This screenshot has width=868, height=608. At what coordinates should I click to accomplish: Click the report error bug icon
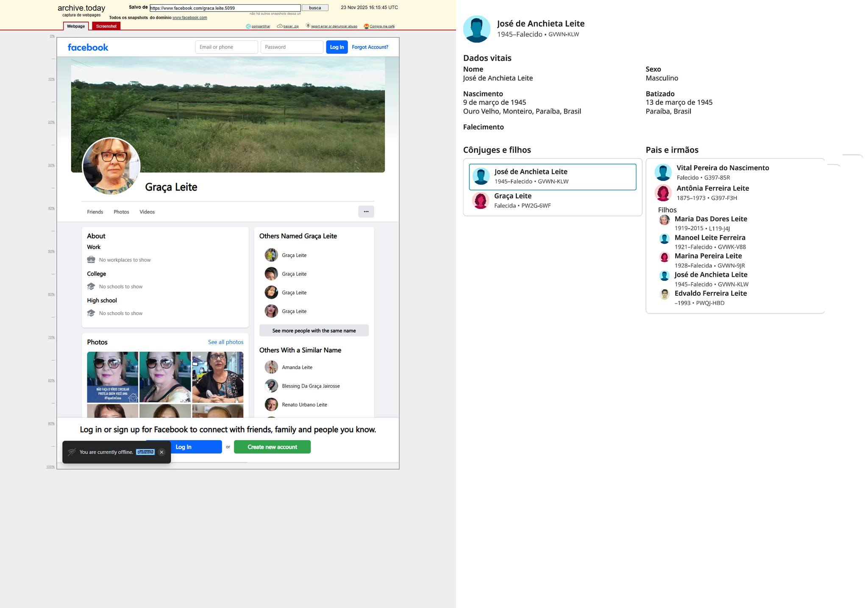coord(308,26)
